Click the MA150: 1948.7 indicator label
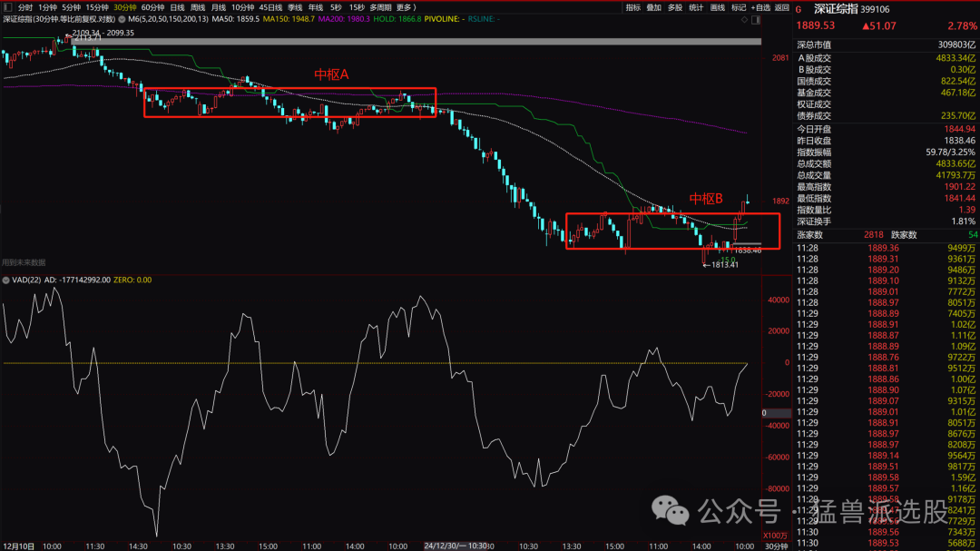Viewport: 980px width, 551px height. click(x=289, y=19)
